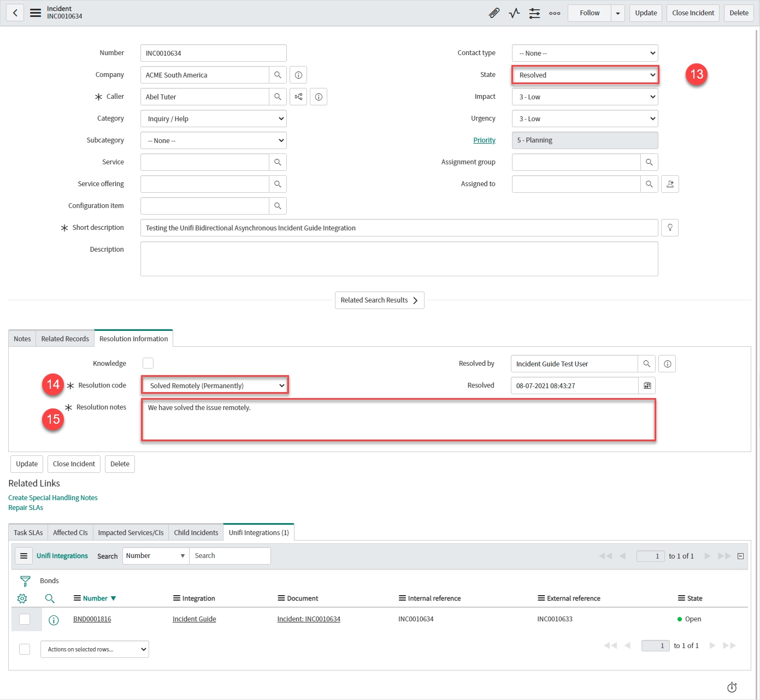Open the Resolved date calendar picker
The image size is (760, 700).
pyautogui.click(x=647, y=385)
